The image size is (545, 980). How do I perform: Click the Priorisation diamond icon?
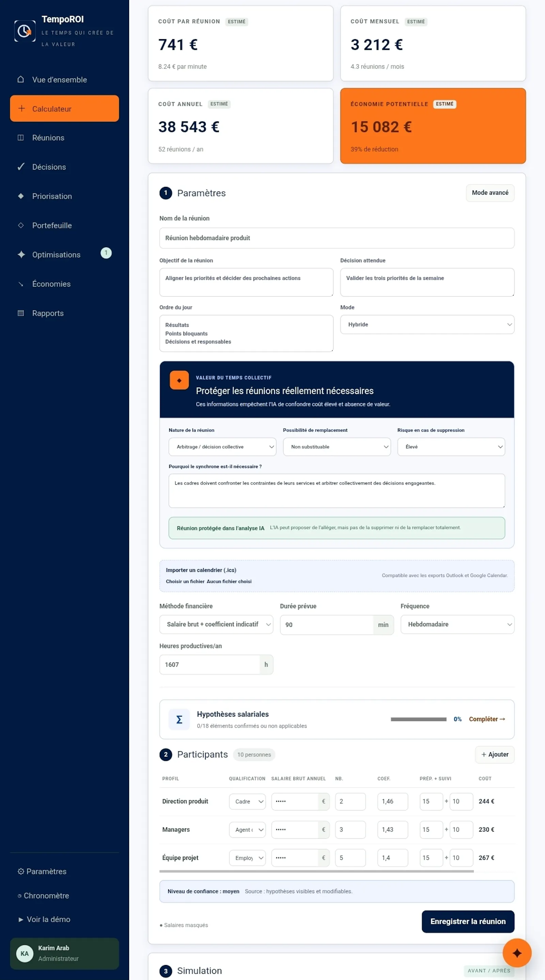21,196
